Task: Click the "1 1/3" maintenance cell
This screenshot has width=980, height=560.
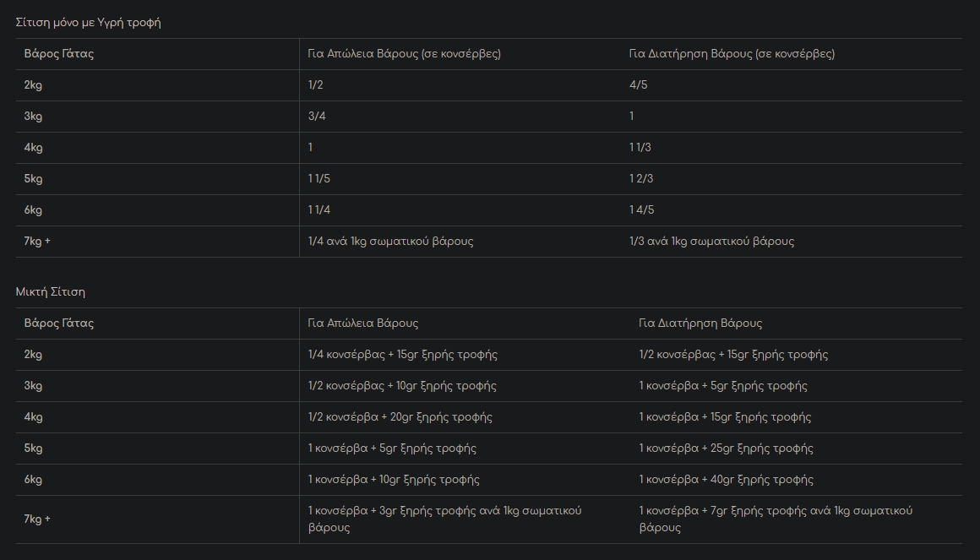Action: [x=641, y=148]
